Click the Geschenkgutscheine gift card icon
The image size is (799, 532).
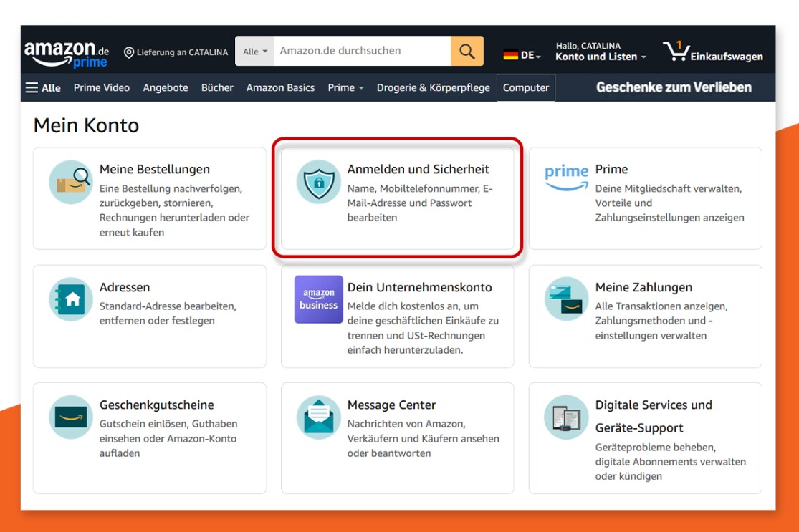coord(71,417)
